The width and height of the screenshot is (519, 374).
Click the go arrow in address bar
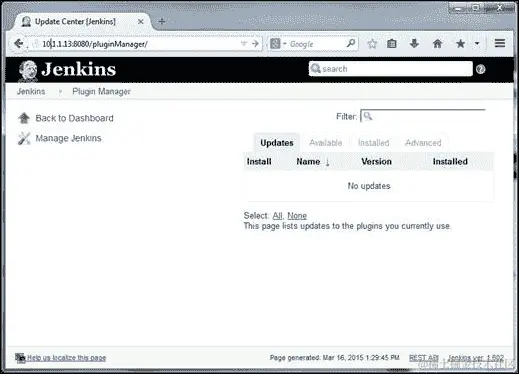(x=255, y=44)
